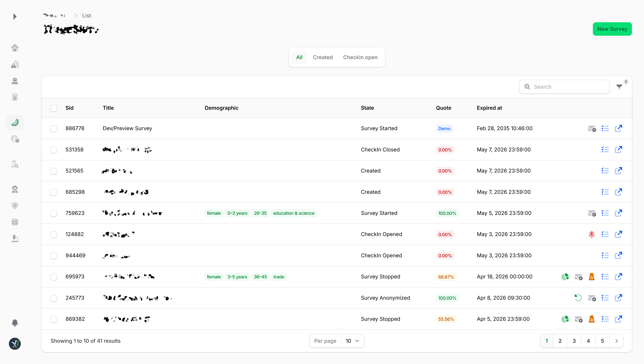Viewport: 644px width, 364px height.
Task: Click checklist icon for survey 531358
Action: coord(605,149)
